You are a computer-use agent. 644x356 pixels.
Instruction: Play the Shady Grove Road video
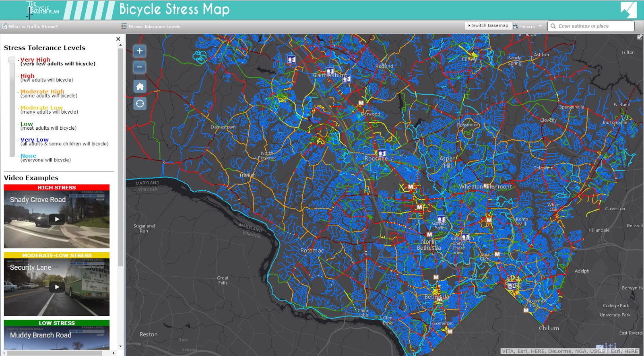(57, 219)
